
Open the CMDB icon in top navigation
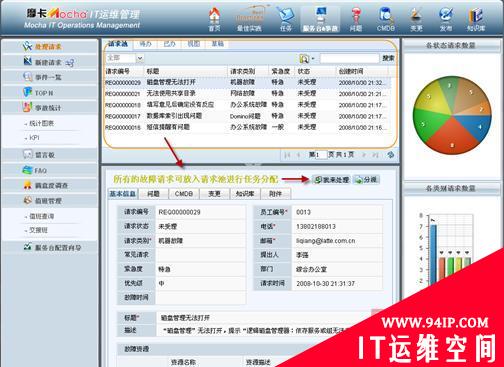point(386,19)
